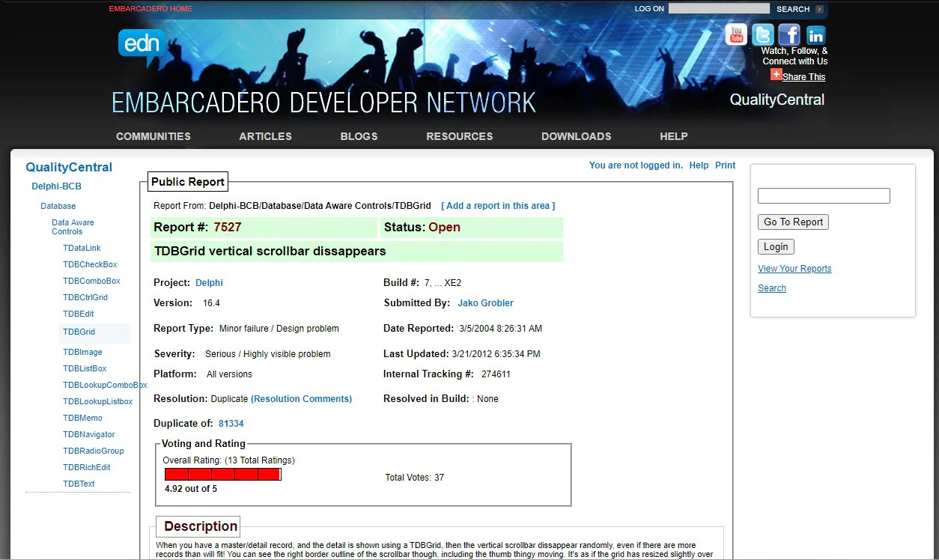This screenshot has width=939, height=560.
Task: Click the Share This link
Action: point(804,76)
